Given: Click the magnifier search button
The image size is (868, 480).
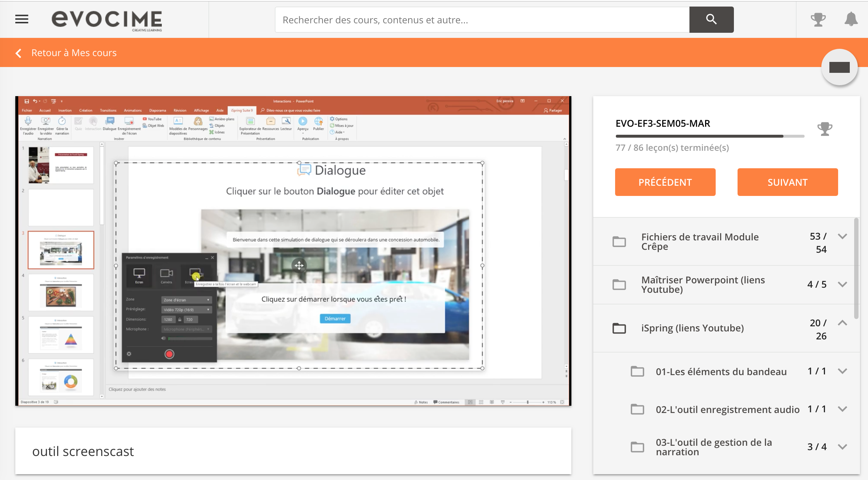Looking at the screenshot, I should (711, 20).
